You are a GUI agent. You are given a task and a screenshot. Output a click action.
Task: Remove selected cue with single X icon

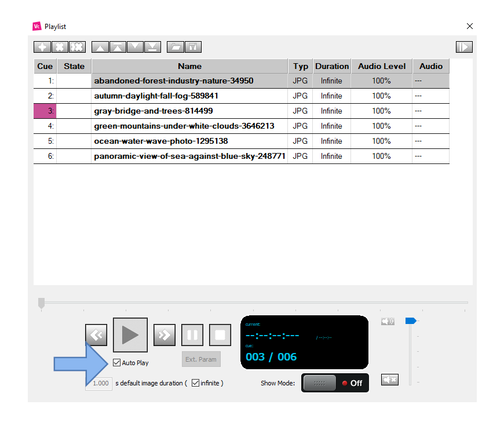pos(60,48)
